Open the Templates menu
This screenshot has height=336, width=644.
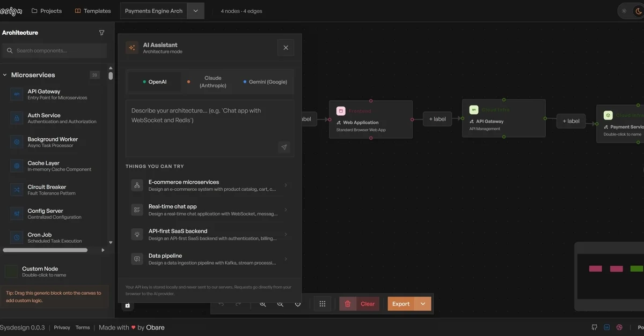93,11
